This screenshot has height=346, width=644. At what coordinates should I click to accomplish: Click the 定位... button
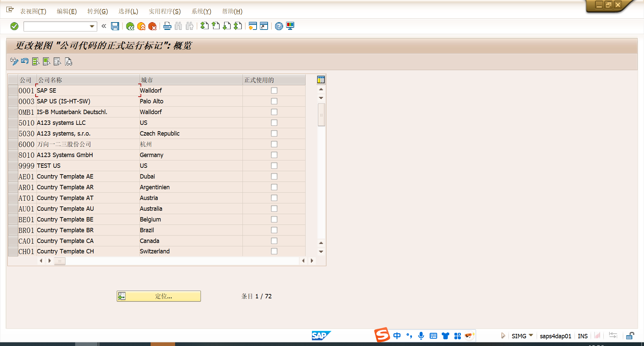point(159,296)
